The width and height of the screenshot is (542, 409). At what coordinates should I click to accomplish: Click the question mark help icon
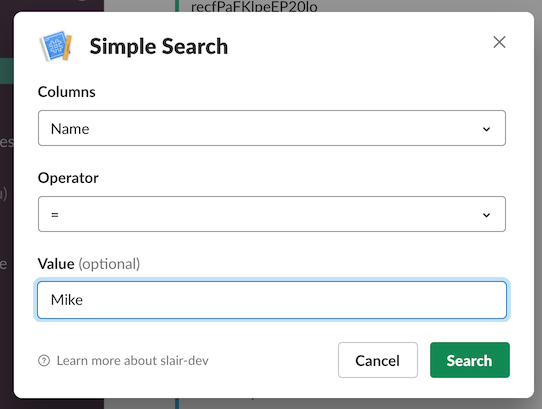tap(44, 361)
